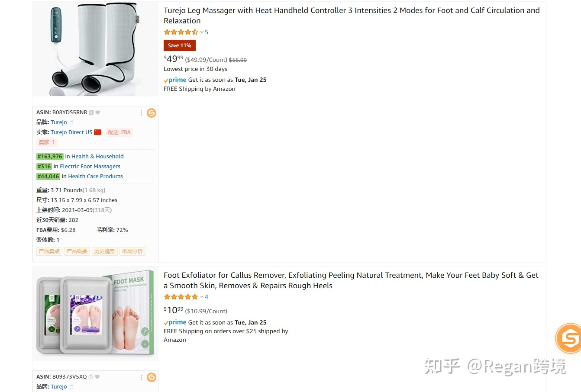
Task: Open the 5 ratings link for the leg massager
Action: pyautogui.click(x=207, y=32)
